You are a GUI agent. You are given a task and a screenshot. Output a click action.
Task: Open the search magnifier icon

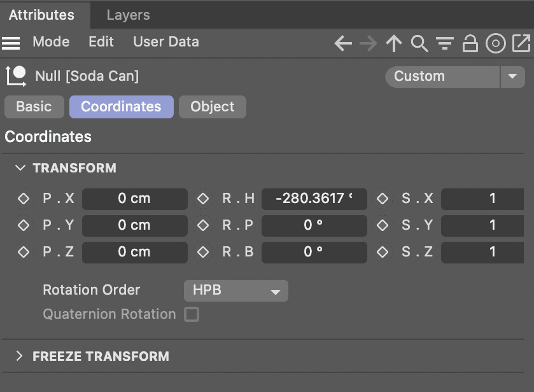pos(419,43)
